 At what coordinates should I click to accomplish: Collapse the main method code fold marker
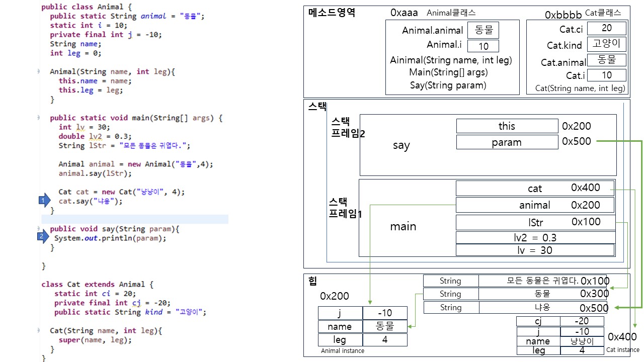tap(38, 118)
